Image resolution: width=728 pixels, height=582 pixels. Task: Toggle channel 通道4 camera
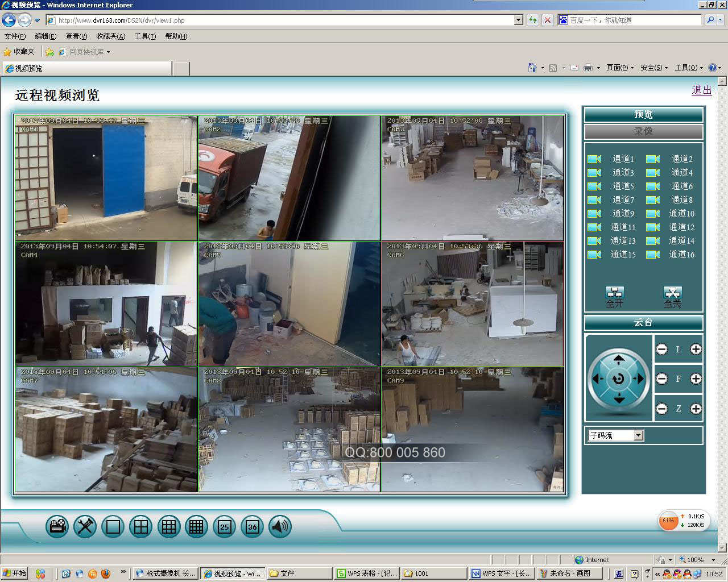[x=653, y=173]
